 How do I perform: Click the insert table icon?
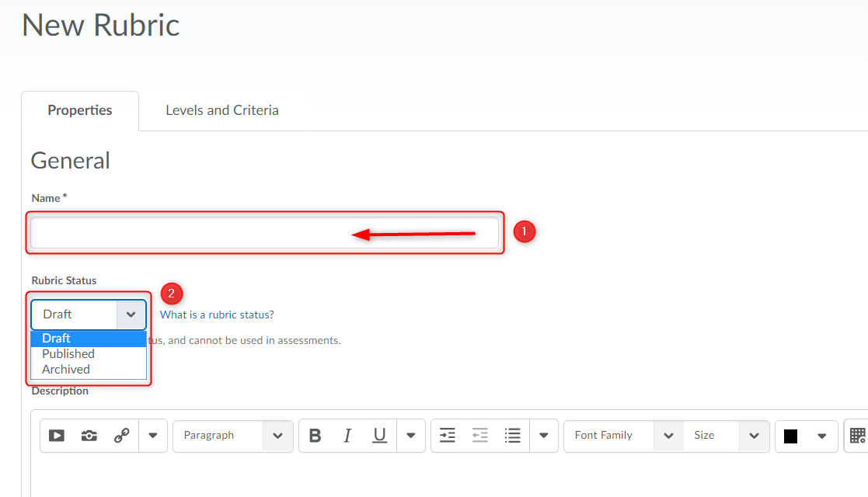point(857,436)
